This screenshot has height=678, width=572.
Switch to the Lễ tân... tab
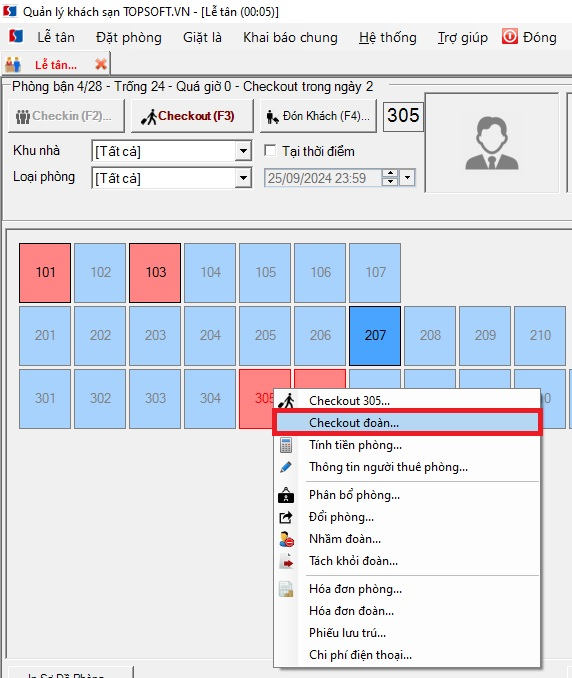[x=56, y=65]
